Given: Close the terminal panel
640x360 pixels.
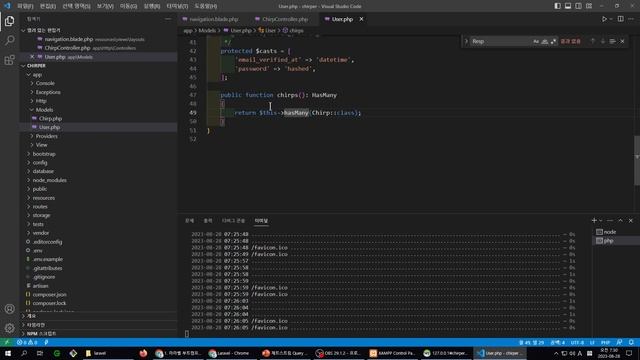Looking at the screenshot, I should pyautogui.click(x=631, y=220).
